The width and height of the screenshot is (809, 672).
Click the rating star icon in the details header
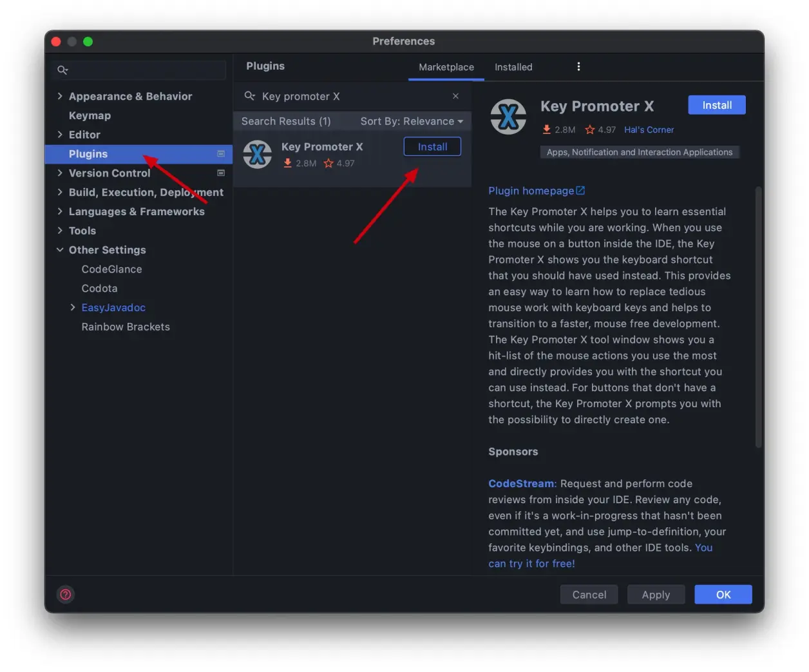point(590,130)
